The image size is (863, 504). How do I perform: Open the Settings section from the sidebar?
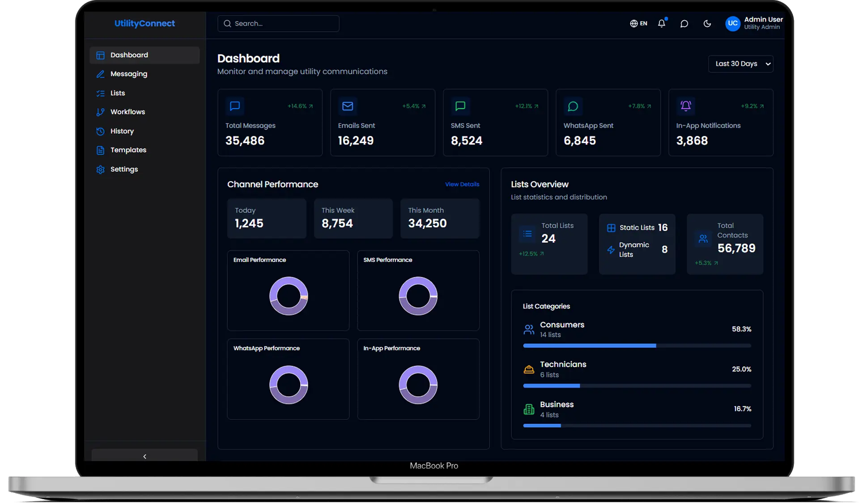click(x=124, y=169)
